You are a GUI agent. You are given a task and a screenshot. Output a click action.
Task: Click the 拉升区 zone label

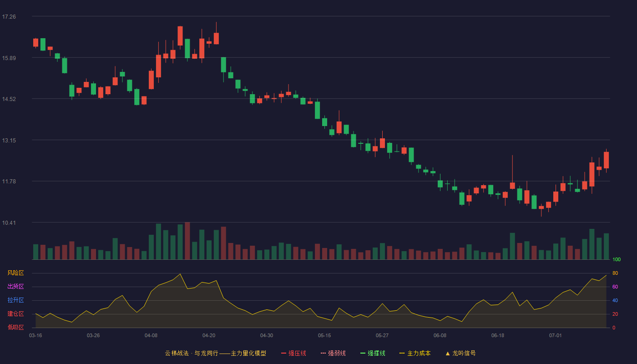pyautogui.click(x=15, y=300)
